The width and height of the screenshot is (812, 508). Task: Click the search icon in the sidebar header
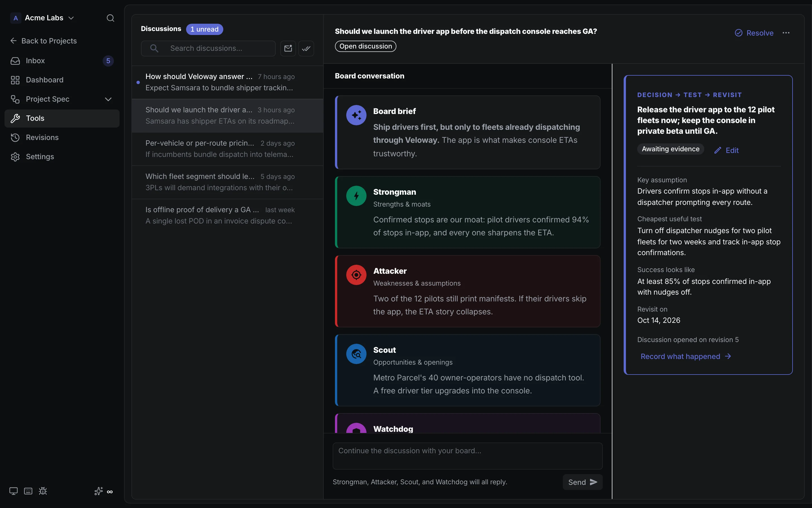pos(111,18)
